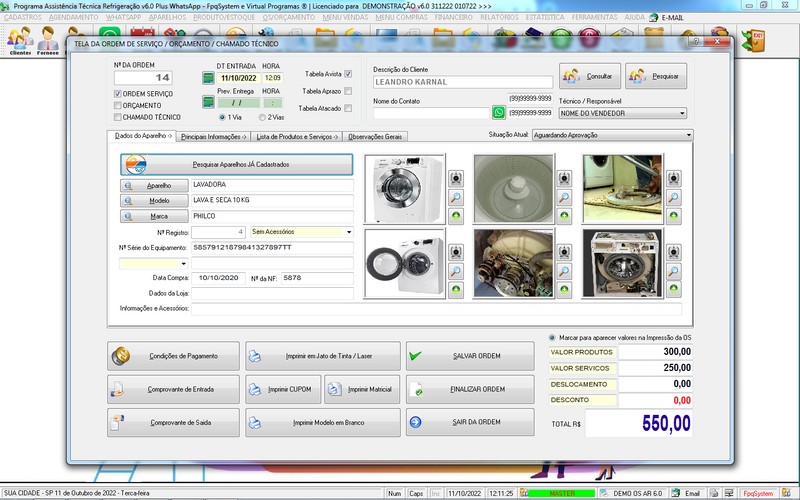Click the calendar icon beside Prev. Entrega
The height and width of the screenshot is (500, 800).
pos(209,102)
